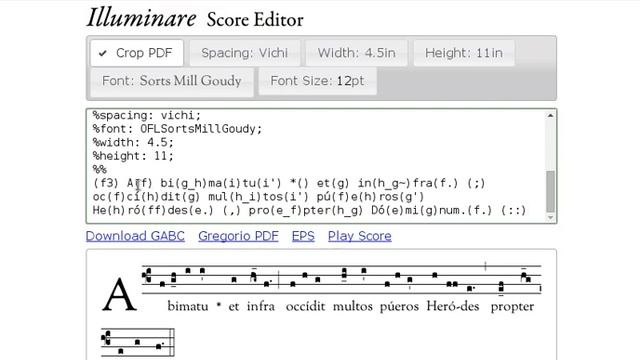Viewport: 640px width, 360px height.
Task: Click the GABC editor scrollbar thumb
Action: click(550, 191)
